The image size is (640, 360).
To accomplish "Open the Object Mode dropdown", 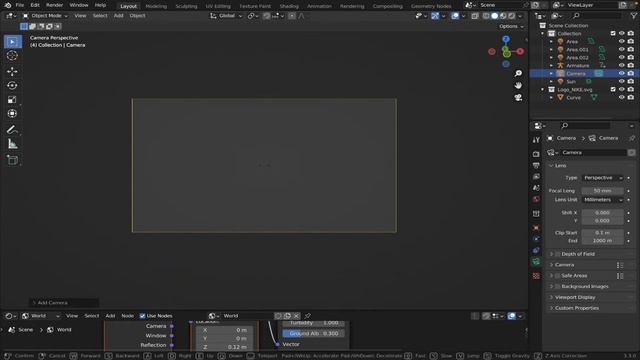I will pyautogui.click(x=45, y=16).
